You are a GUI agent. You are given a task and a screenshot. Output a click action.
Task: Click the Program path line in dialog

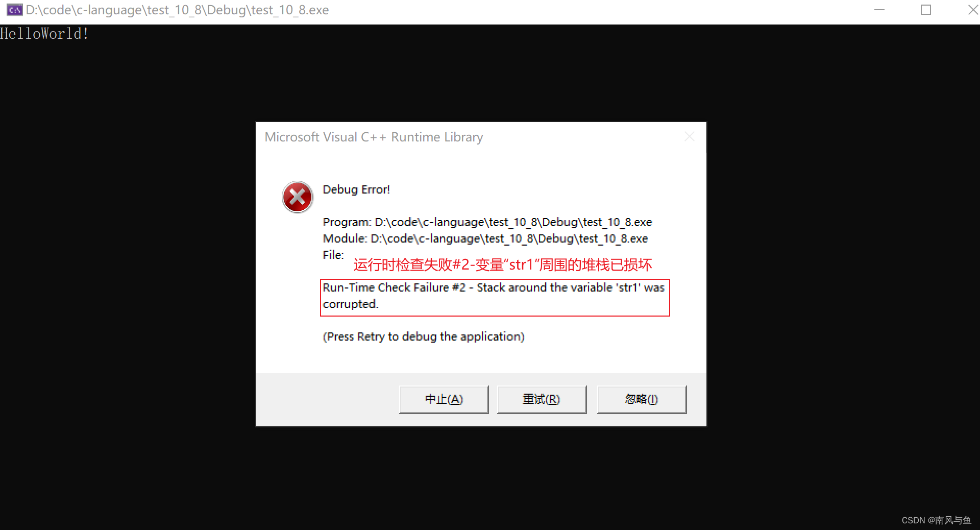[487, 223]
